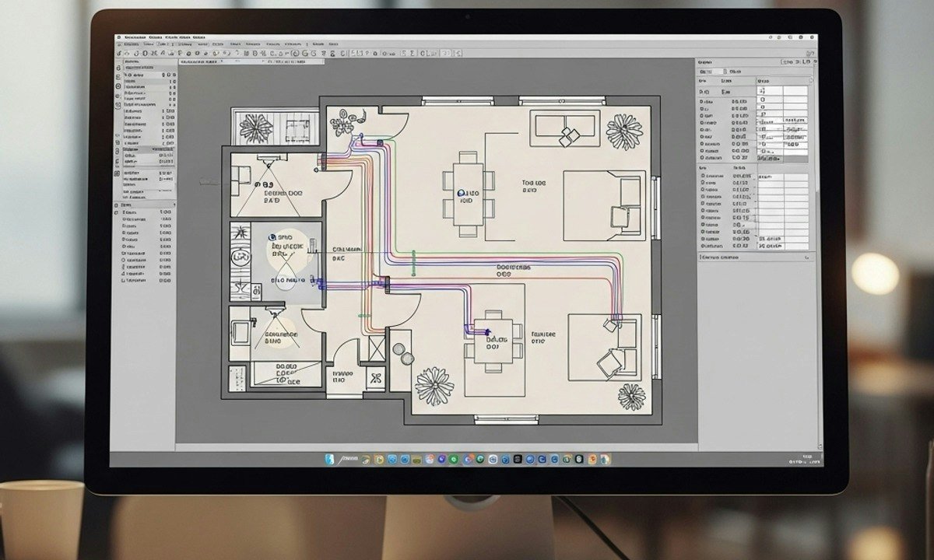Select the potted plant symbol in the top-right room

624,131
